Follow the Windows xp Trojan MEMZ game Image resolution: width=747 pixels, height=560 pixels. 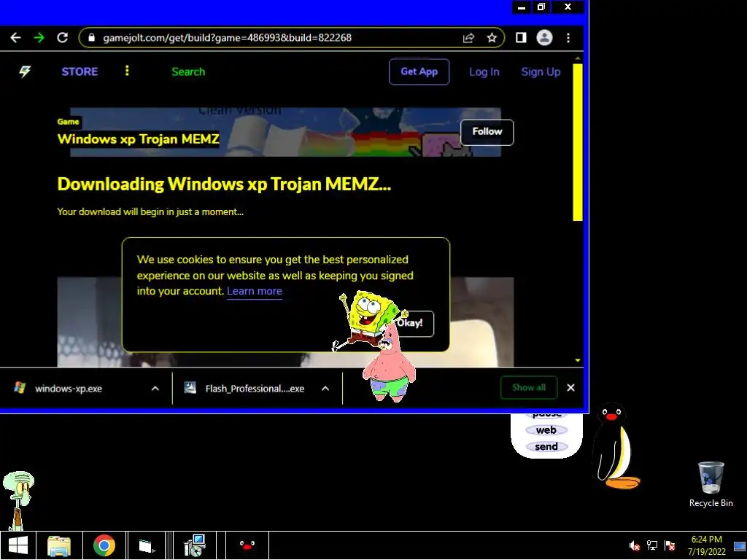coord(487,132)
